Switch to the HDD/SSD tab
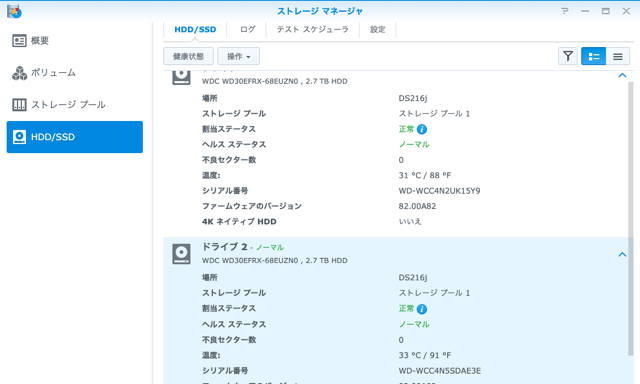 [195, 30]
